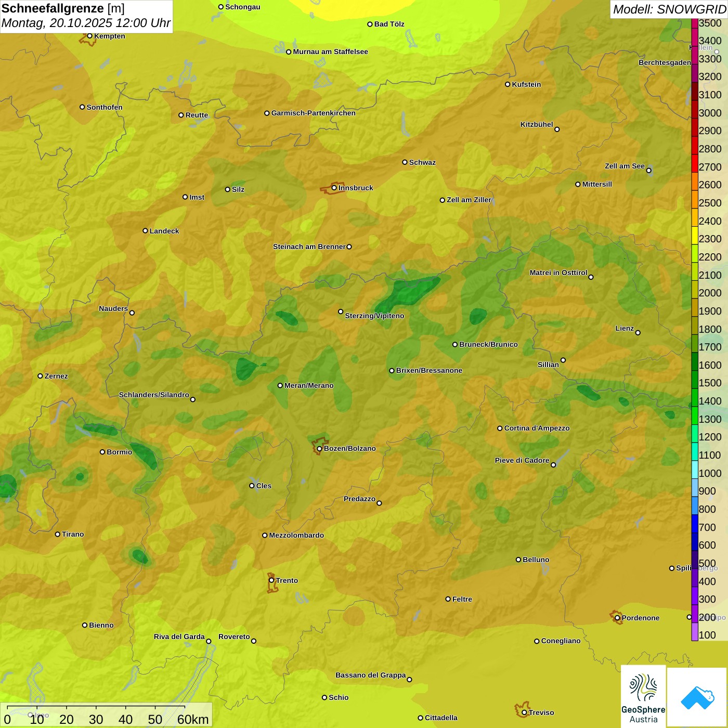The height and width of the screenshot is (728, 728).
Task: Select the Kempten city marker dot
Action: coord(89,36)
